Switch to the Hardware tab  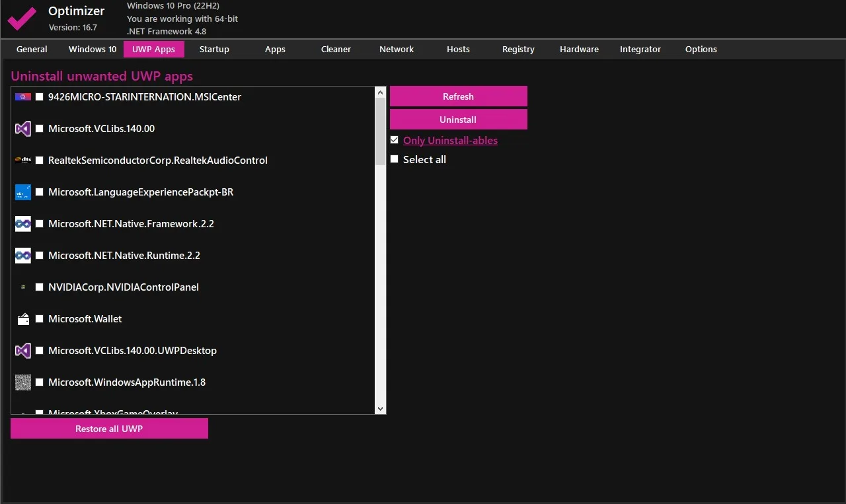pyautogui.click(x=579, y=50)
